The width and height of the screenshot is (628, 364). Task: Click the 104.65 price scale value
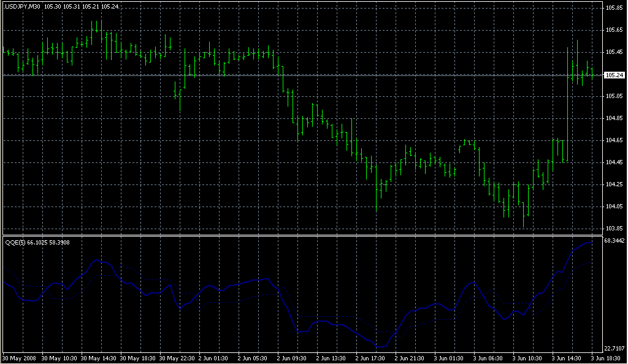(x=613, y=140)
